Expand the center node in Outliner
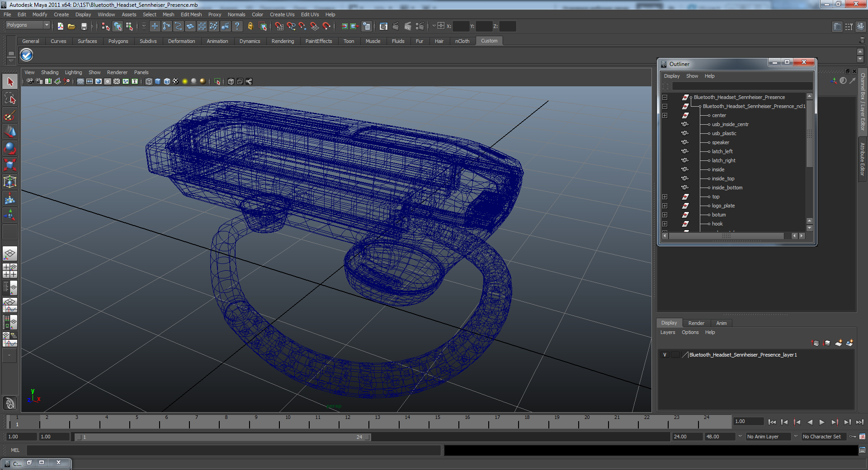 point(665,115)
